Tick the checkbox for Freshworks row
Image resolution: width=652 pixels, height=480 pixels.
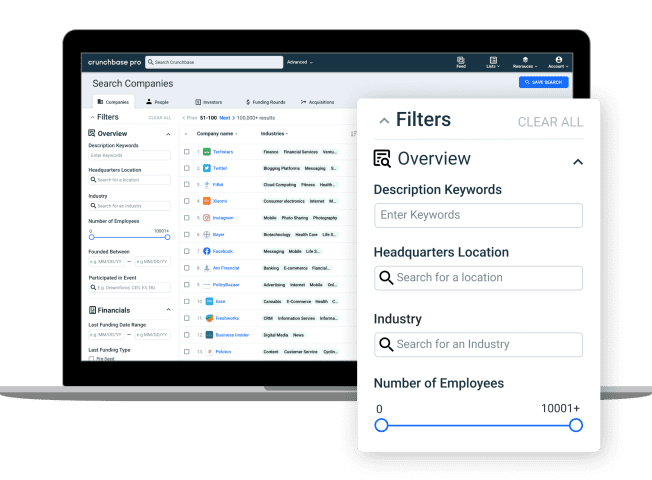[187, 318]
